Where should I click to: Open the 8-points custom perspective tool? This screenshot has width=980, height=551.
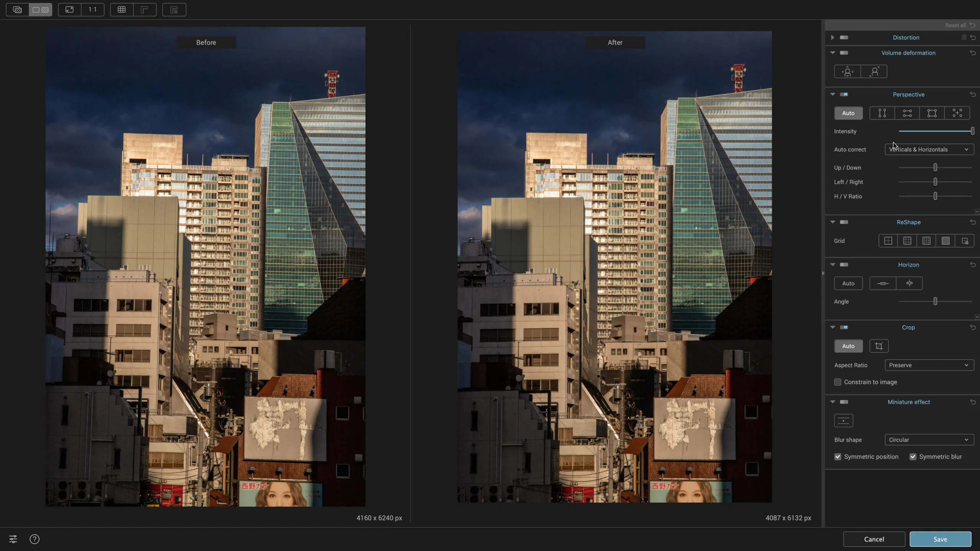957,113
